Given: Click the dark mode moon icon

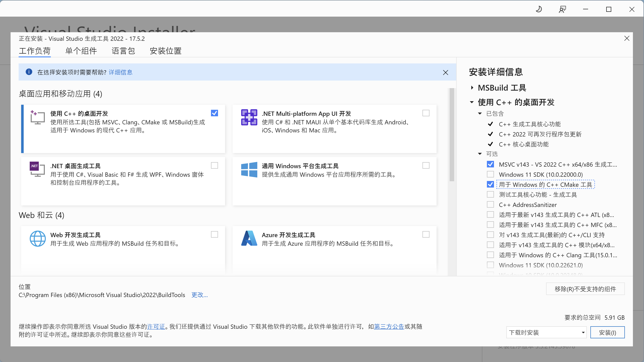Looking at the screenshot, I should [x=539, y=9].
